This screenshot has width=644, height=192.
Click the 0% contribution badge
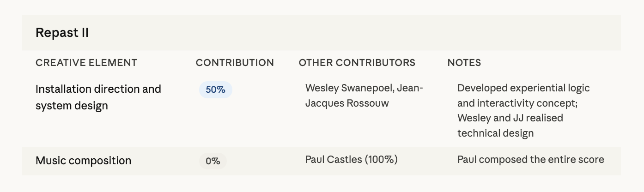click(213, 161)
